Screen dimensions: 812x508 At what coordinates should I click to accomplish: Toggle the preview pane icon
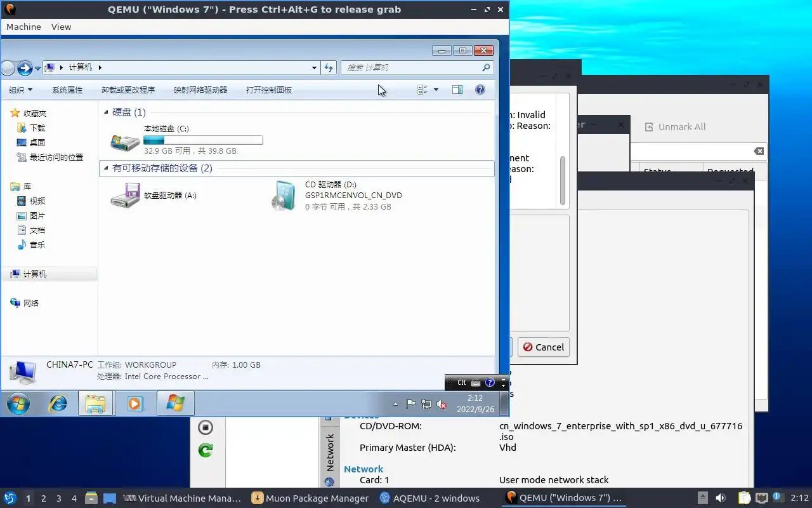[457, 90]
